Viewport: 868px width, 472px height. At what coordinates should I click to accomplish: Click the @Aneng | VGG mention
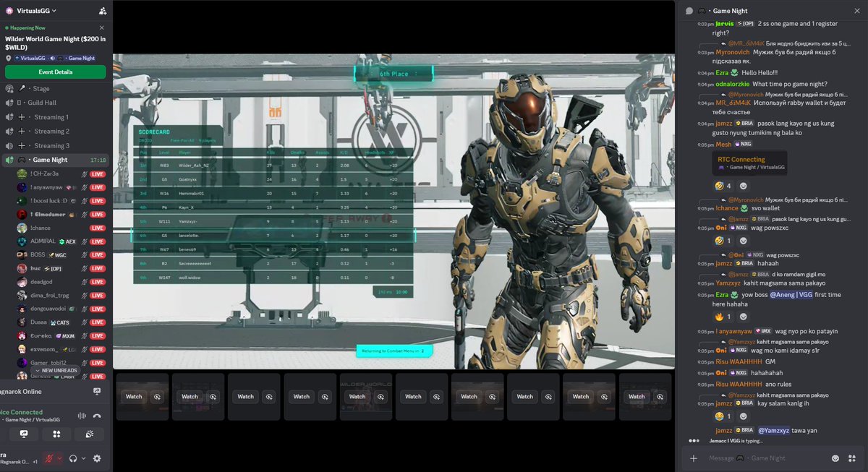[790, 295]
